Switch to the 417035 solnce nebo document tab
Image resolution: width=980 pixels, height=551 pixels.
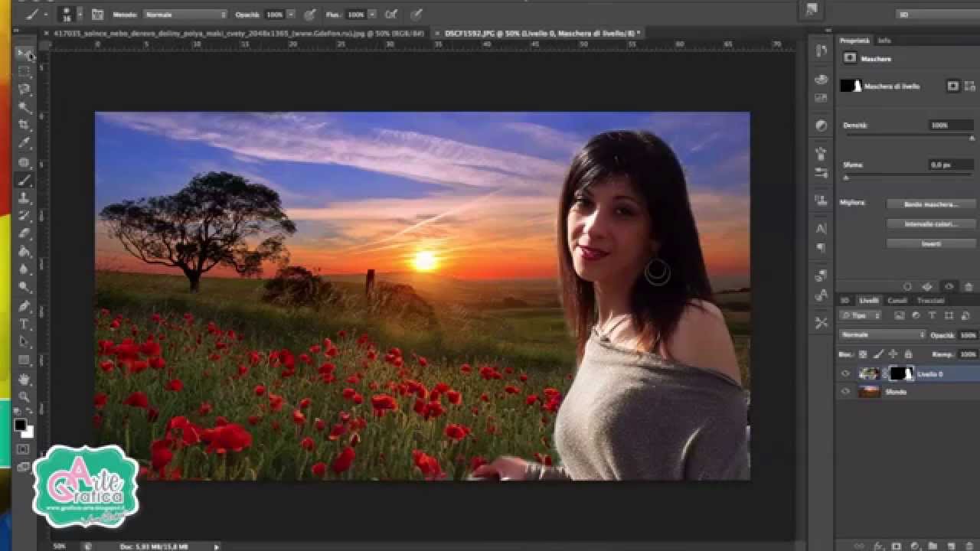pyautogui.click(x=237, y=34)
